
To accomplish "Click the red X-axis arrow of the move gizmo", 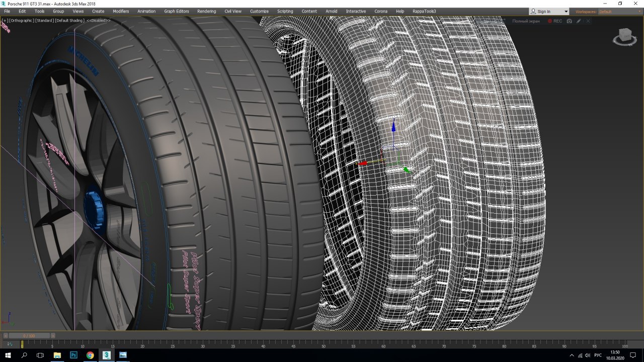I will [362, 163].
